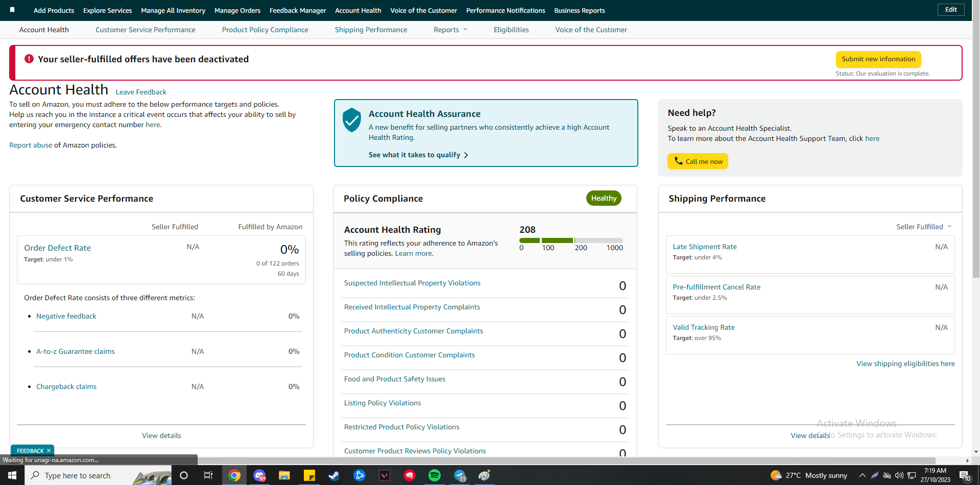Open the Windows Start menu
Screen dimensions: 980x485
tap(12, 475)
